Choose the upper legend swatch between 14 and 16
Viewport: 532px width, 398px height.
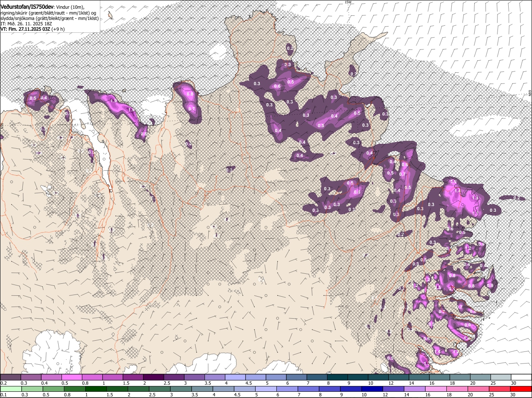pyautogui.click(x=419, y=377)
